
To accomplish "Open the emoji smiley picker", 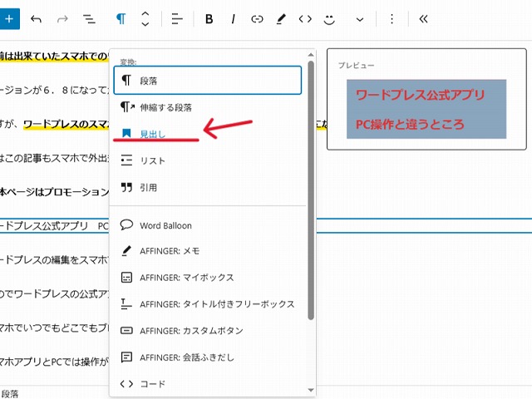I will click(x=330, y=18).
